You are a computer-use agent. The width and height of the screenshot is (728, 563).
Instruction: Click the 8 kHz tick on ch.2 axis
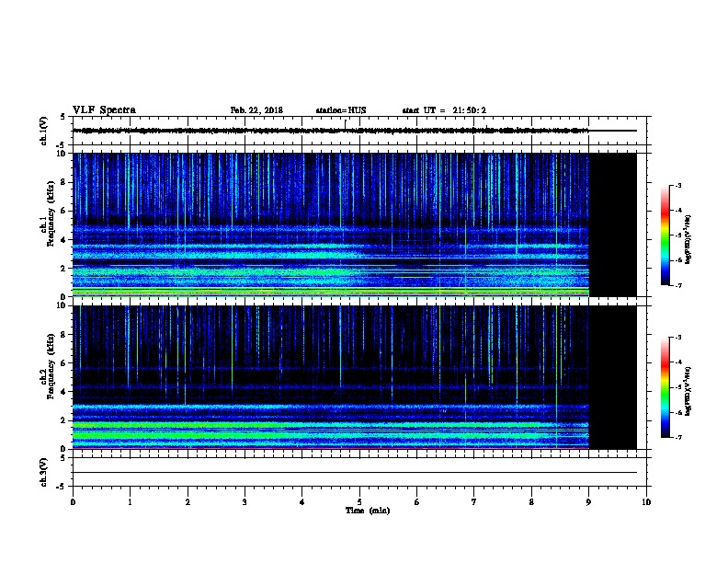[63, 335]
